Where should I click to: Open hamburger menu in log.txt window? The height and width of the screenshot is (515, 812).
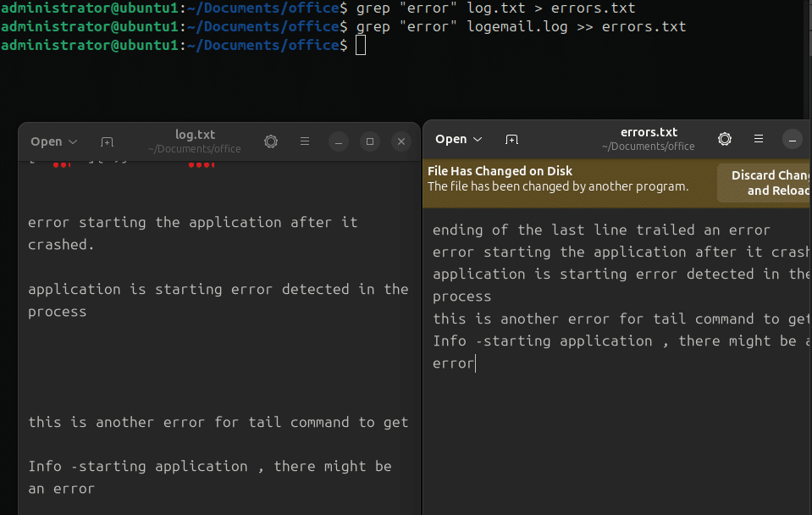coord(305,141)
